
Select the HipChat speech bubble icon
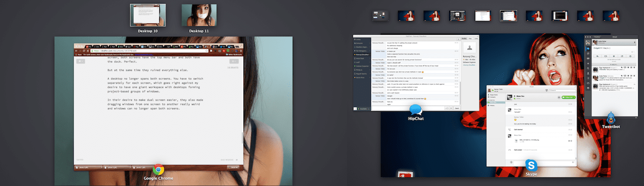416,110
